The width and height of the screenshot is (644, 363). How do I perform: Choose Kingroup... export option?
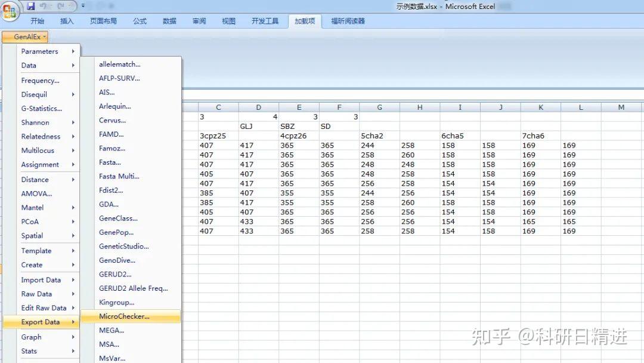coord(131,302)
